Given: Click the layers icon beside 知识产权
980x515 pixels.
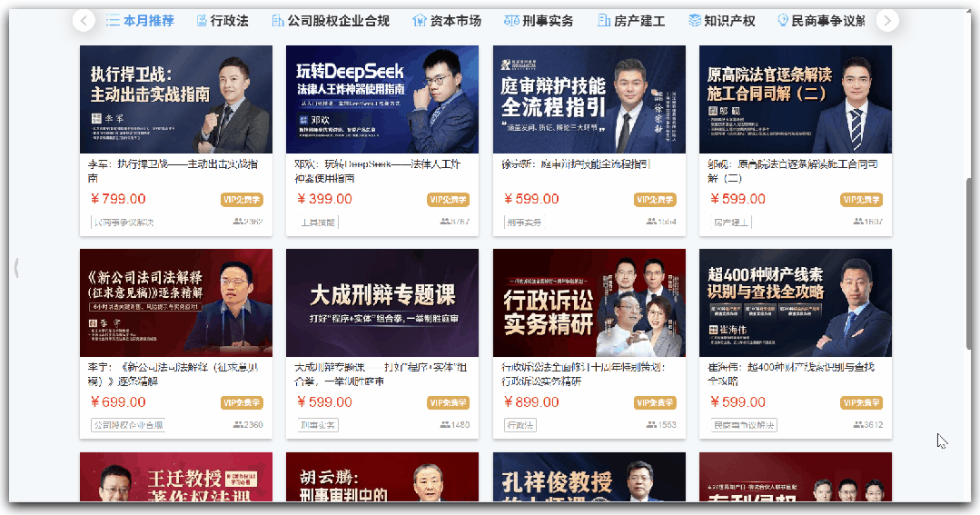Looking at the screenshot, I should coord(695,21).
